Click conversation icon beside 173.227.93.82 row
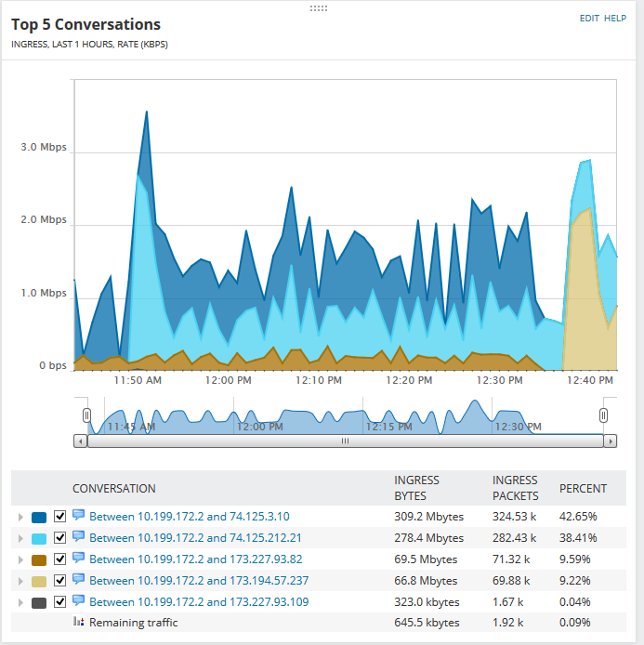644x645 pixels. point(79,559)
